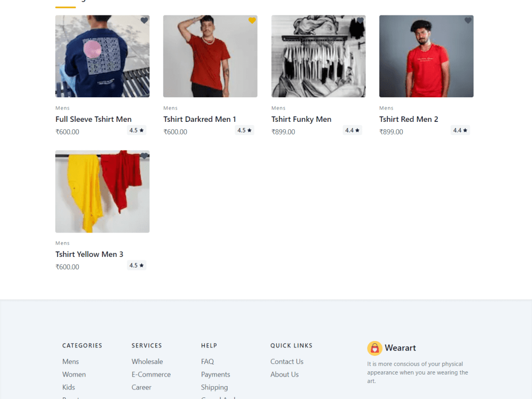Click the ₹600.00 price of Full Sleeve Tshirt Men
This screenshot has height=399, width=532.
tap(67, 131)
